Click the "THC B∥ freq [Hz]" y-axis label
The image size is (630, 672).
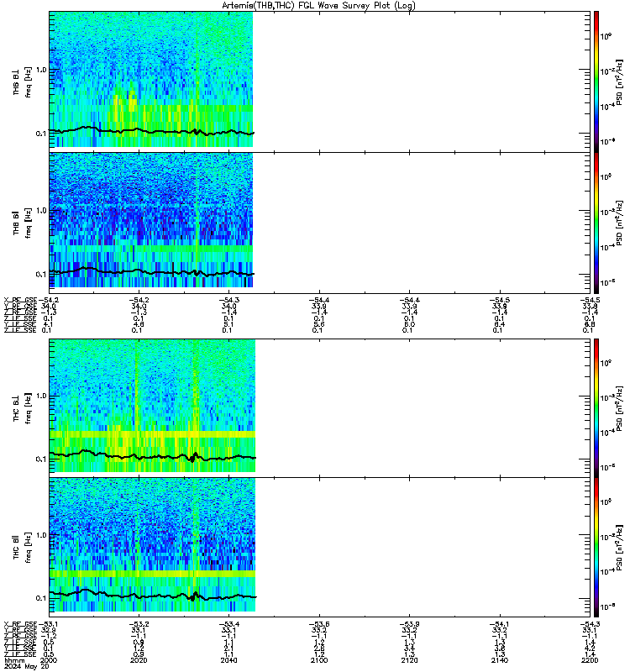pos(23,548)
